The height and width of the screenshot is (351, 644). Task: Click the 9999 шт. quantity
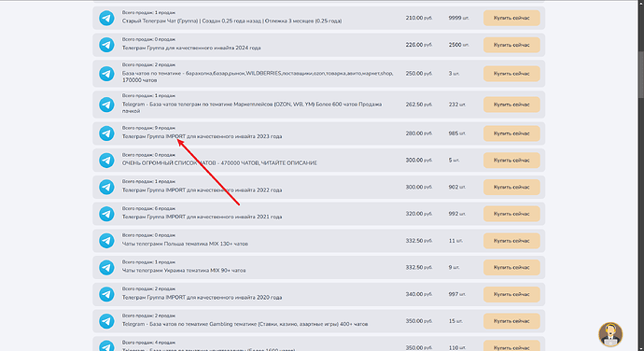click(459, 18)
